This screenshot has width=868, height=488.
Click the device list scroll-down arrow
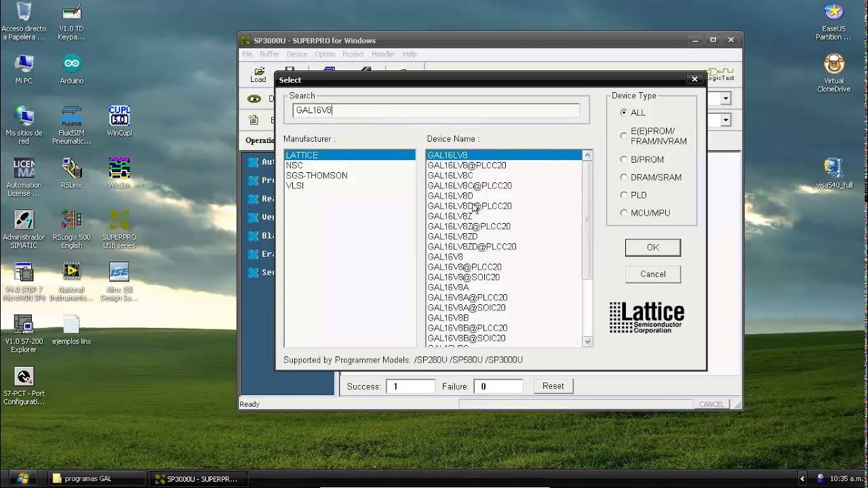click(587, 342)
